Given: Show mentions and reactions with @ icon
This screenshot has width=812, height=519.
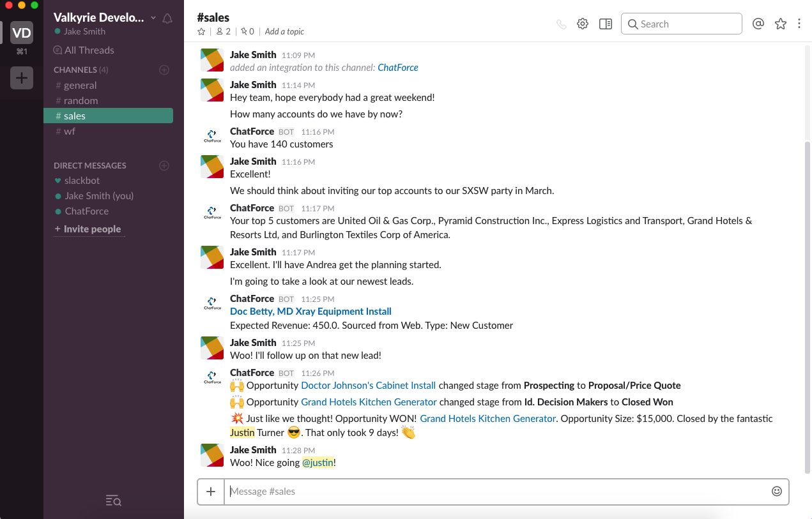Looking at the screenshot, I should (758, 24).
